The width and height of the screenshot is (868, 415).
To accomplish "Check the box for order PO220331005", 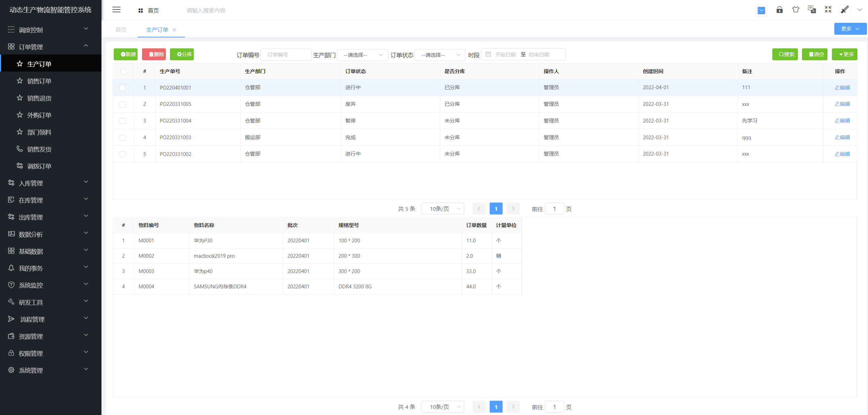I will [x=123, y=105].
